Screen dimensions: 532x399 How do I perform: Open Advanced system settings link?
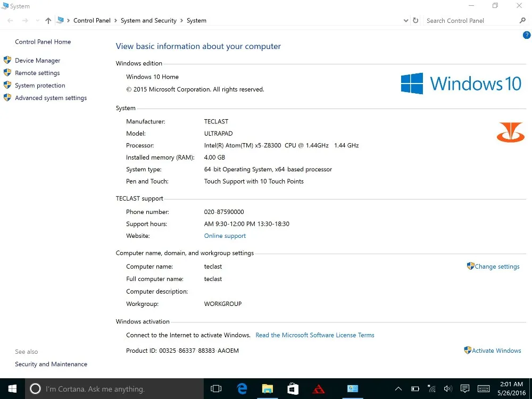51,98
